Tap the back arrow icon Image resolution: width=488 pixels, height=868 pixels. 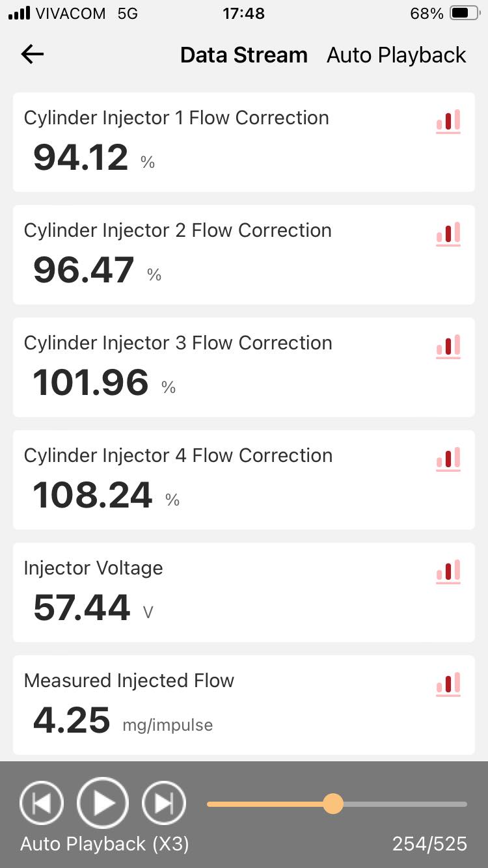(33, 55)
